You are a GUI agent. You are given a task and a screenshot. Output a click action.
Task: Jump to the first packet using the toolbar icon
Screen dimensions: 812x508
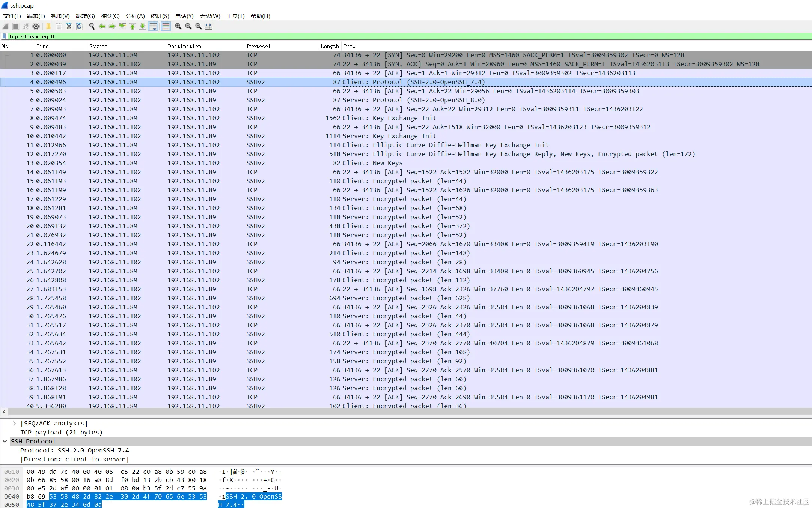[133, 26]
